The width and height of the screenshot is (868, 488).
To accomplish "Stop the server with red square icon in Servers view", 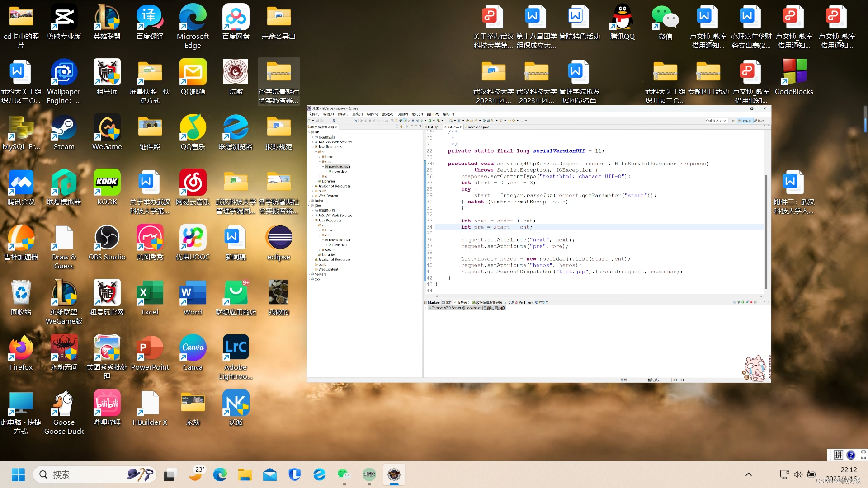I will click(751, 302).
